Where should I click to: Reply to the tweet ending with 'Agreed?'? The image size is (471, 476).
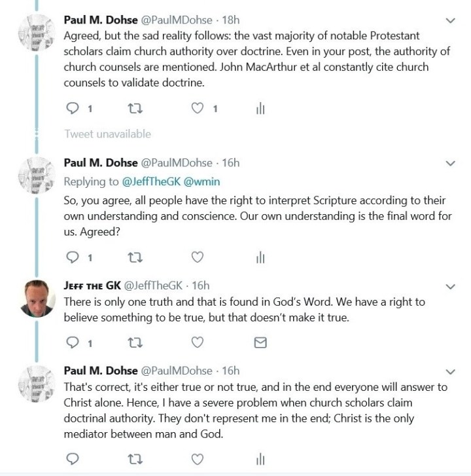point(73,257)
